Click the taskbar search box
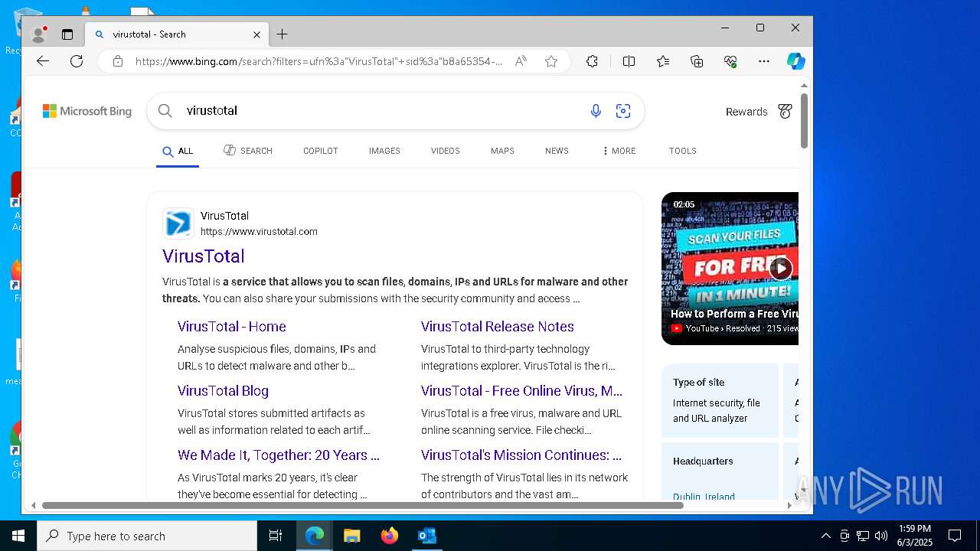Image resolution: width=980 pixels, height=551 pixels. (x=147, y=536)
